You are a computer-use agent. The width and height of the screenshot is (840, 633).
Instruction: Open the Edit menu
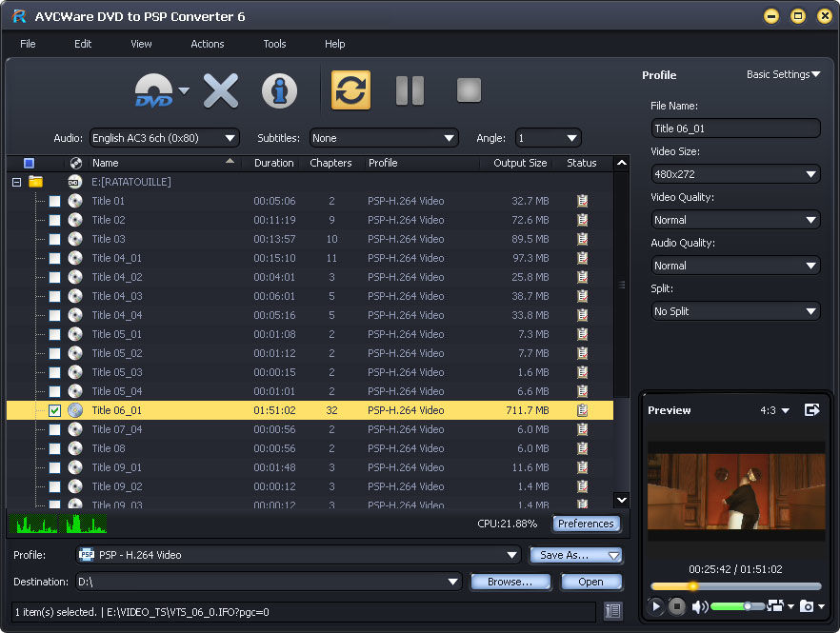click(x=83, y=44)
